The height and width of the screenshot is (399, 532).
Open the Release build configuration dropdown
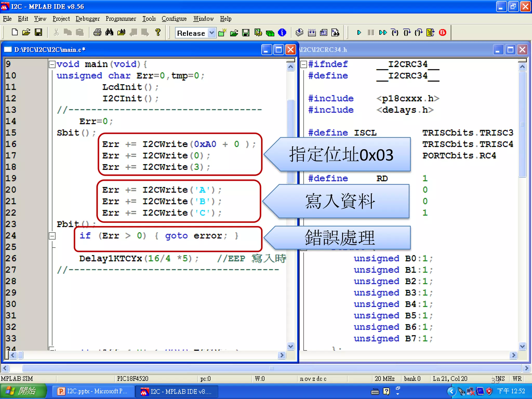pos(212,33)
